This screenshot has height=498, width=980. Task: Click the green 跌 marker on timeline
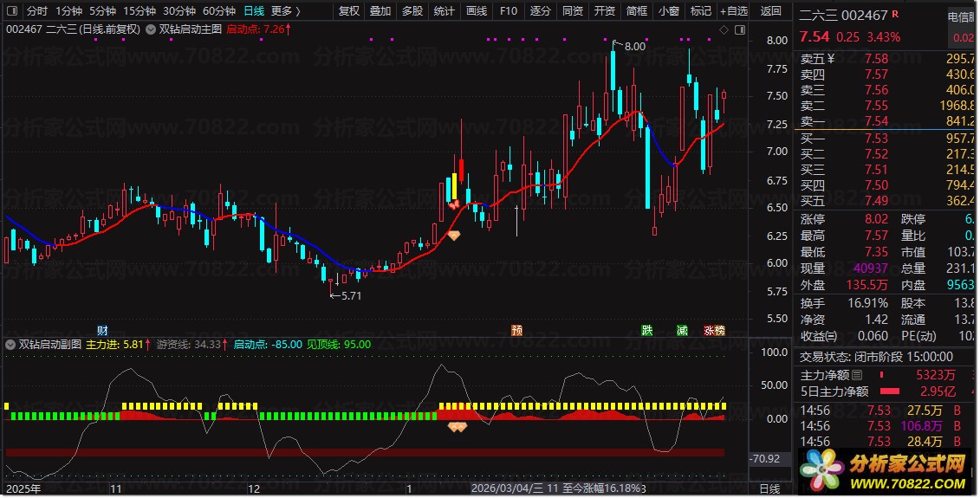(x=647, y=330)
